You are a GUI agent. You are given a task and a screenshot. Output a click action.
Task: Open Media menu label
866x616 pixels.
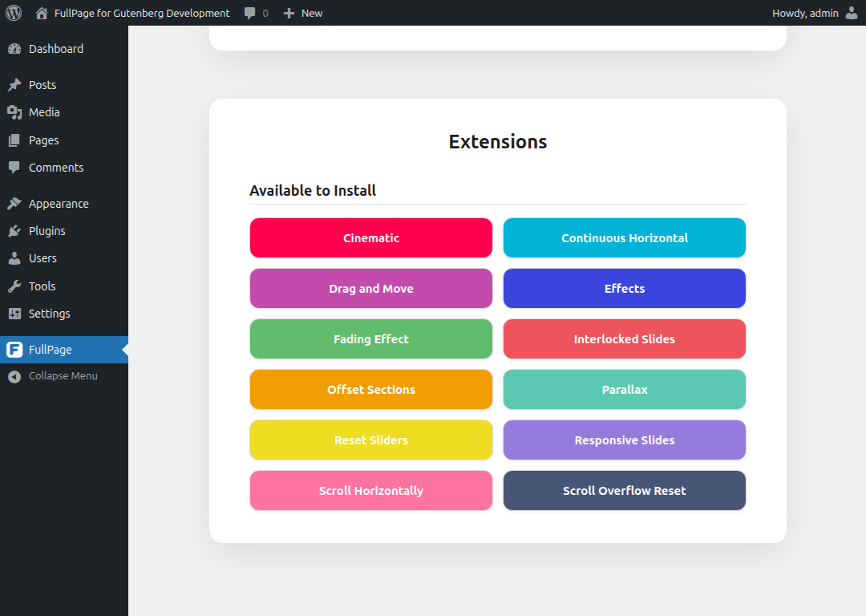(x=44, y=112)
